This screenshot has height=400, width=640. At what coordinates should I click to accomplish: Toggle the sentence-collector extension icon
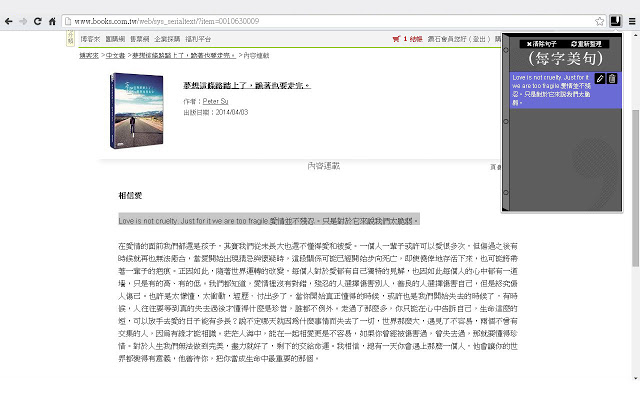(616, 21)
